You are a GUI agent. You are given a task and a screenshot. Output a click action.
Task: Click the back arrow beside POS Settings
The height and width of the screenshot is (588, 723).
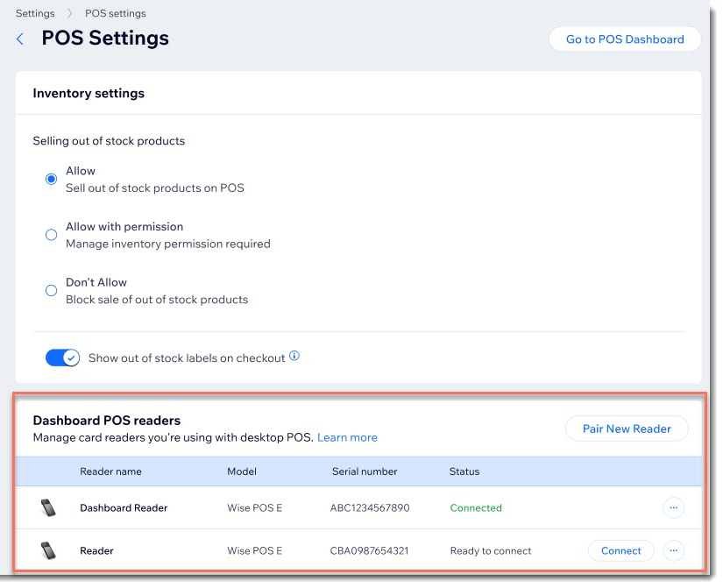(x=20, y=39)
